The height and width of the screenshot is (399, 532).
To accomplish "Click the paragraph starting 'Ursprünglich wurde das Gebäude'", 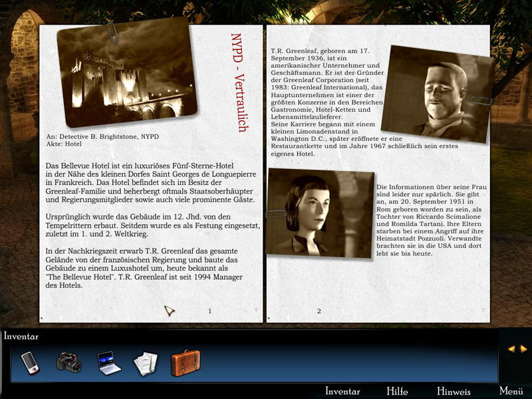I will coord(153,225).
